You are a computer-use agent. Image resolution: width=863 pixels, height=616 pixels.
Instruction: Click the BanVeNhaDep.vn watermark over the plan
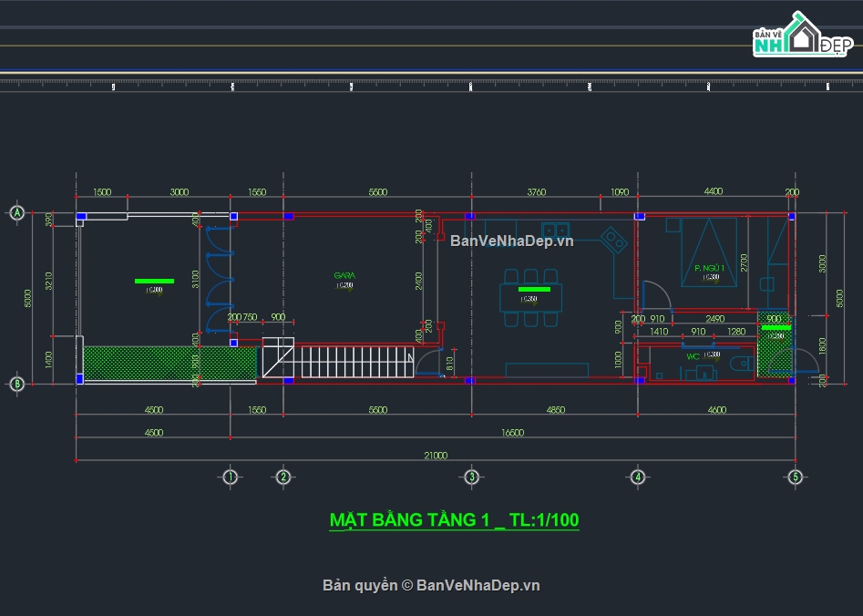(512, 241)
